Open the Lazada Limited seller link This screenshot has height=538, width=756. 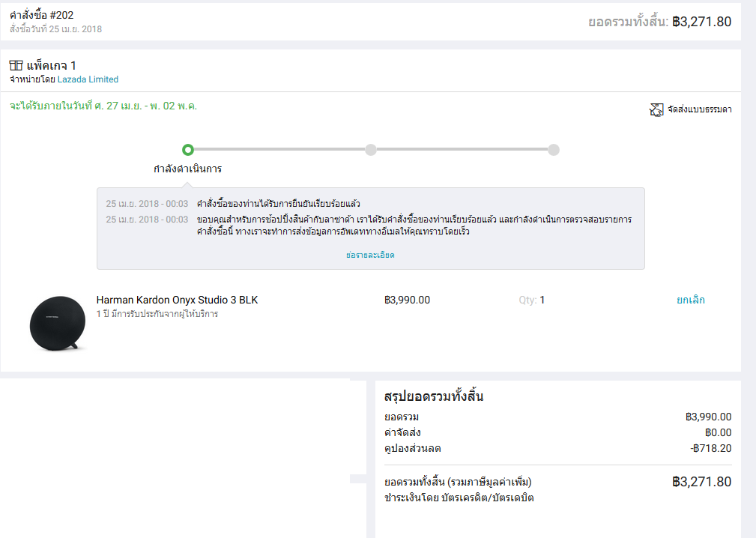click(x=88, y=79)
